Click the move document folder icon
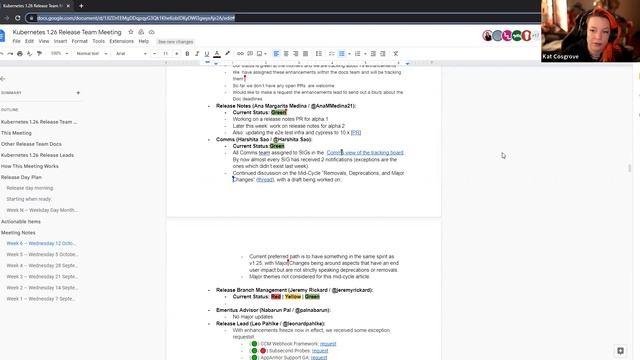This screenshot has width=640, height=360. click(x=141, y=32)
